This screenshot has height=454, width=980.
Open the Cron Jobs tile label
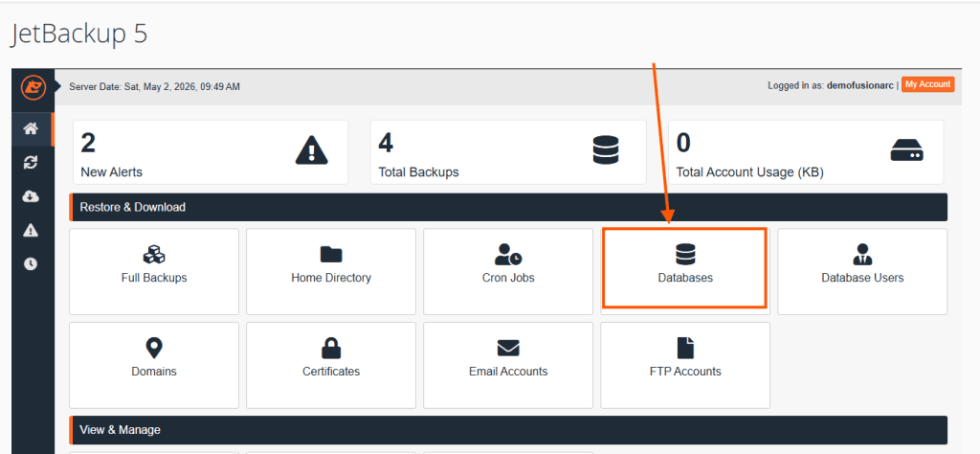508,278
